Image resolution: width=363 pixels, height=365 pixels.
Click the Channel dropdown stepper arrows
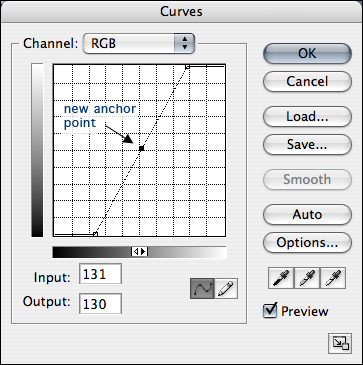pyautogui.click(x=184, y=43)
